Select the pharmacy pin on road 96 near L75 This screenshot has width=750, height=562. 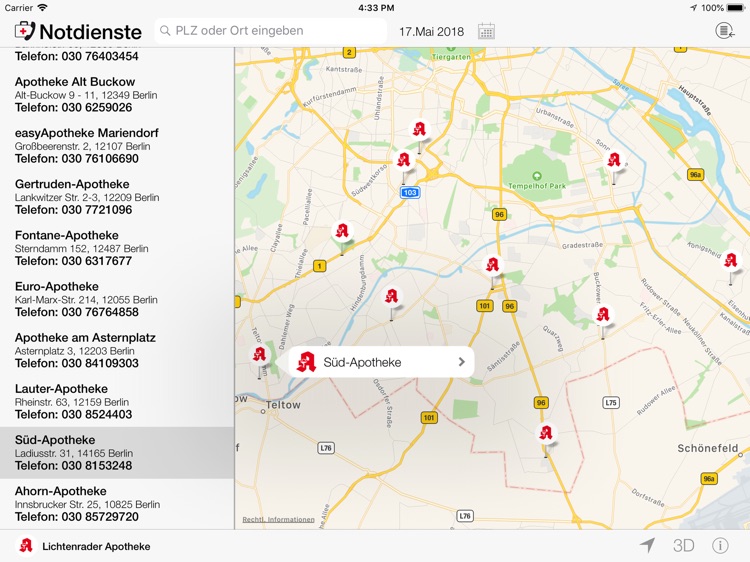pos(546,433)
